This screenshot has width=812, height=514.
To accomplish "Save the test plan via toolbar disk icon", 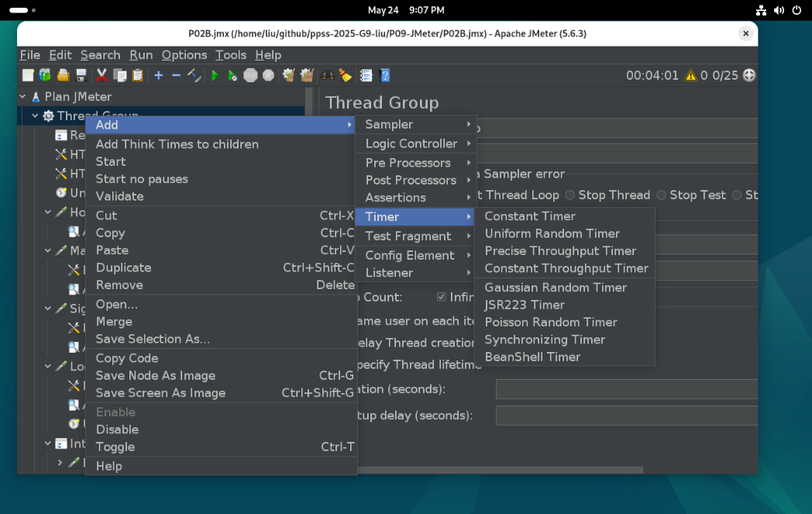I will [x=81, y=76].
